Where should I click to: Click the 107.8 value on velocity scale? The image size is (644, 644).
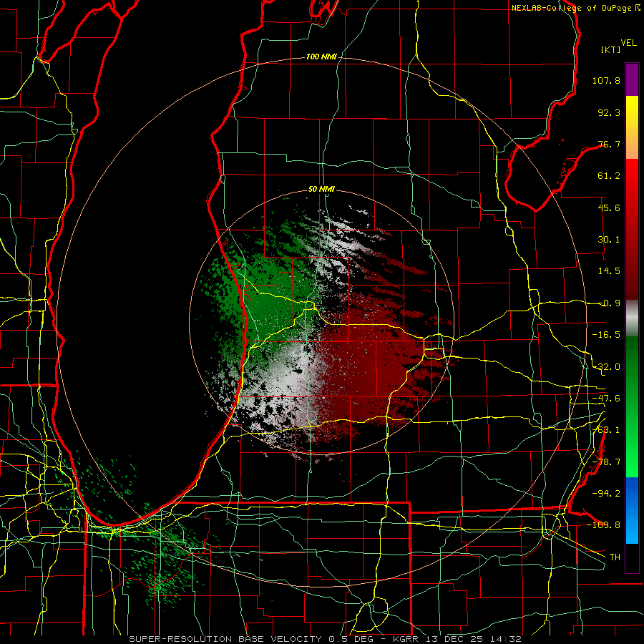tap(606, 80)
